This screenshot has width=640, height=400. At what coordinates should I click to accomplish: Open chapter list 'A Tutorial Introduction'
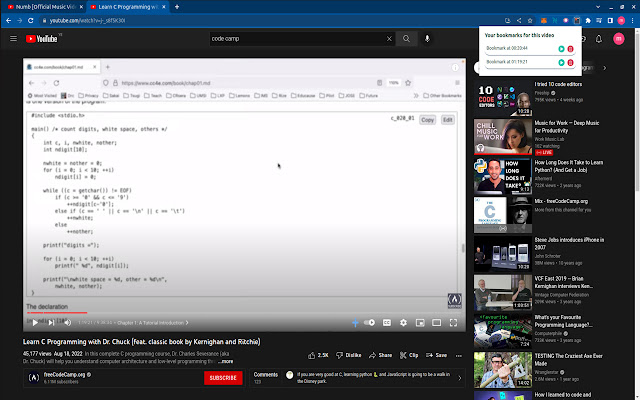[x=153, y=323]
